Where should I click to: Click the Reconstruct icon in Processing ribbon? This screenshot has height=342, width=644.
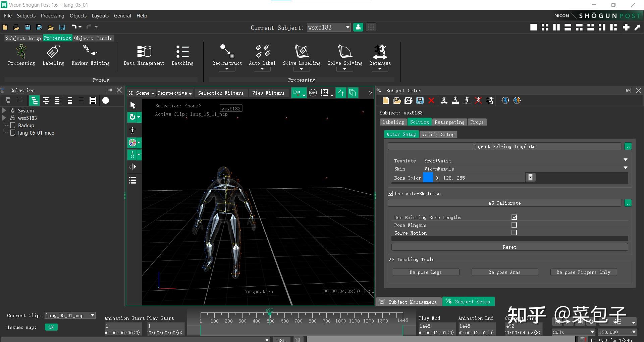pos(227,52)
